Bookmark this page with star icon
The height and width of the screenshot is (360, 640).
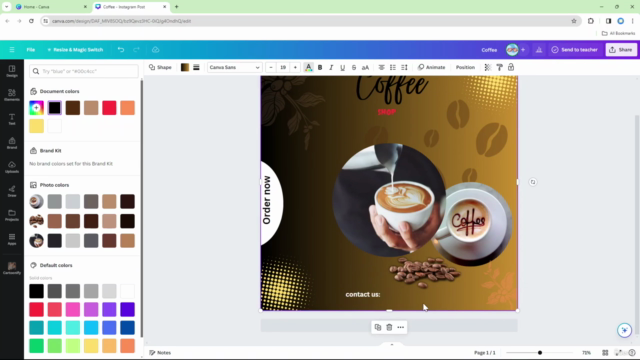574,21
